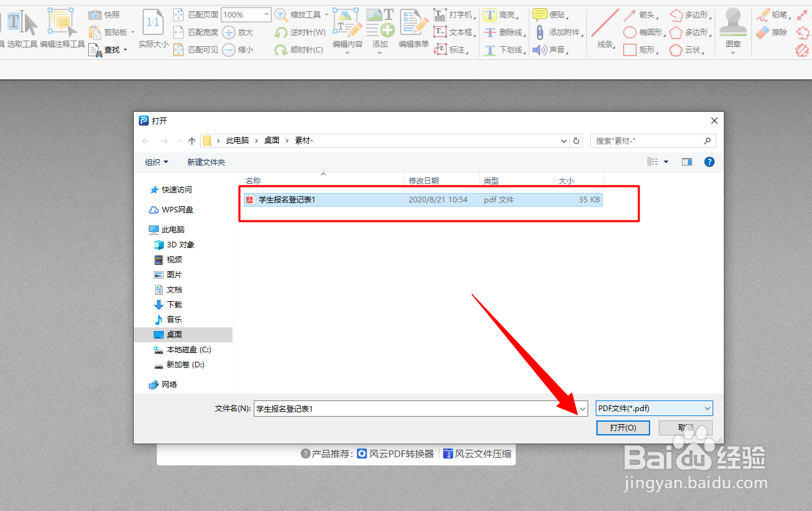Select the 打字机 typewriter tool
This screenshot has width=812, height=511.
454,14
